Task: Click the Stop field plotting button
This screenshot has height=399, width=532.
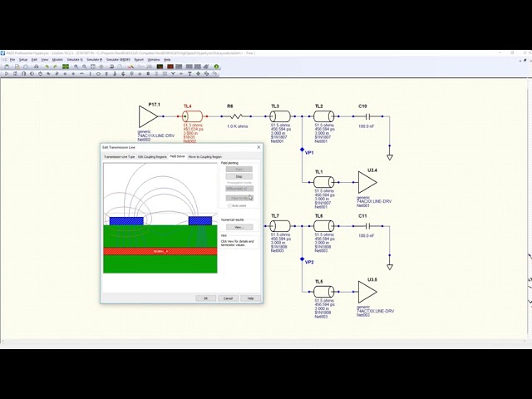Action: [x=239, y=176]
